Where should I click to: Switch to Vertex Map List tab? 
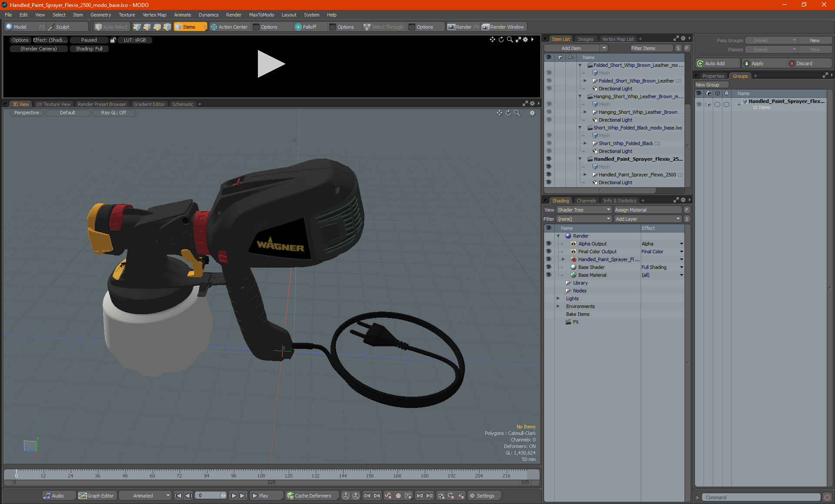618,39
